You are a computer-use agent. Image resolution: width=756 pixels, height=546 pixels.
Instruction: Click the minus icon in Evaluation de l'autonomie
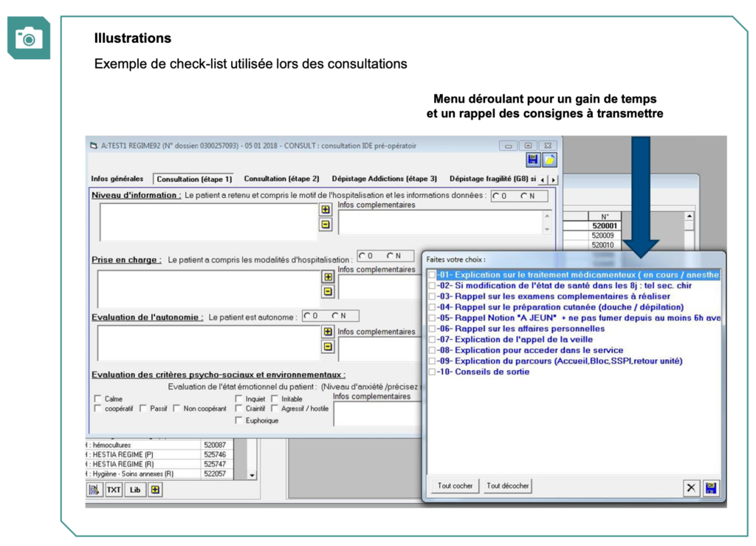click(x=328, y=347)
